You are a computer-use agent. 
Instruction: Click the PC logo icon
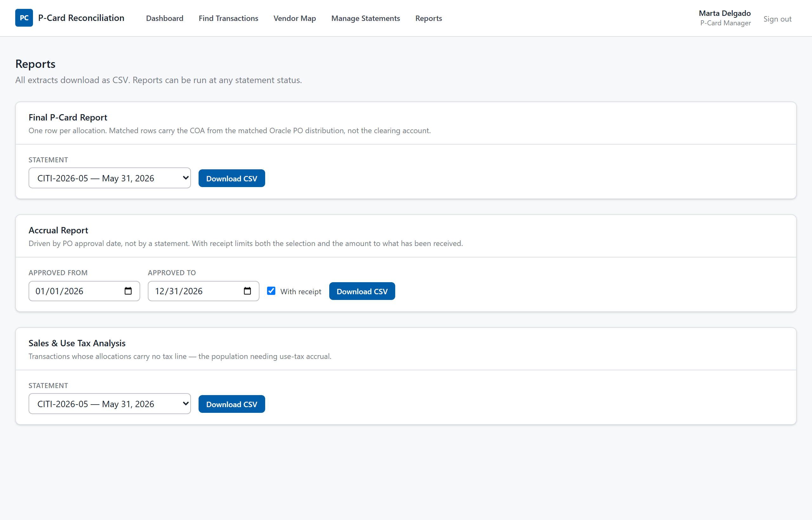coord(24,18)
